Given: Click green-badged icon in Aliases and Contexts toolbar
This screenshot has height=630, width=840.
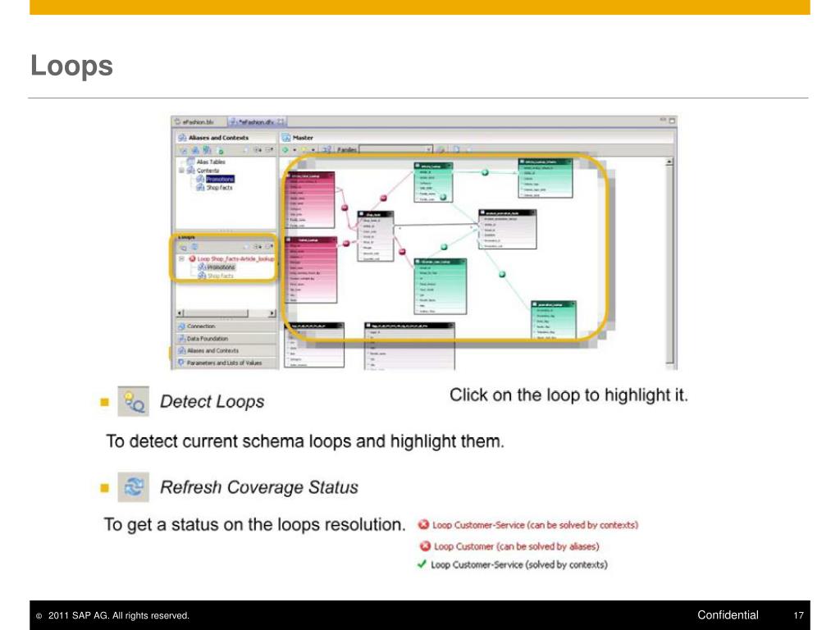Looking at the screenshot, I should 220,151.
